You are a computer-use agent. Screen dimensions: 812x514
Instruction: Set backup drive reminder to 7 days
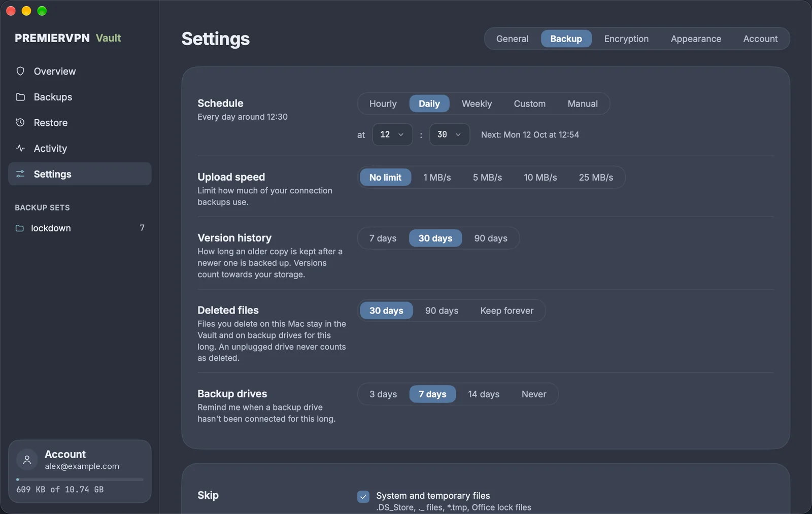(432, 394)
